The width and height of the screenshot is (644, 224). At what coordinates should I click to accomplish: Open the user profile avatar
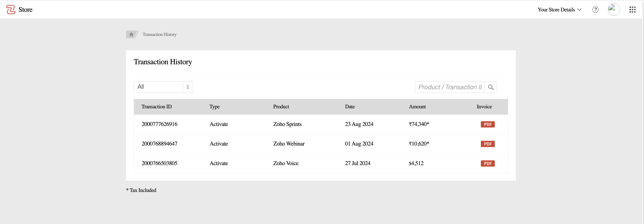614,10
